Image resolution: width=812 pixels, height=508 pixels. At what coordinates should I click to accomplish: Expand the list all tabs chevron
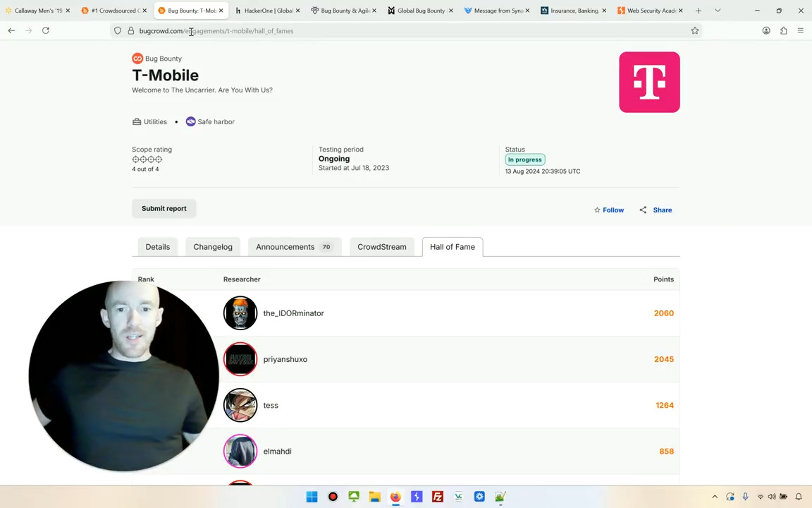[x=718, y=11]
